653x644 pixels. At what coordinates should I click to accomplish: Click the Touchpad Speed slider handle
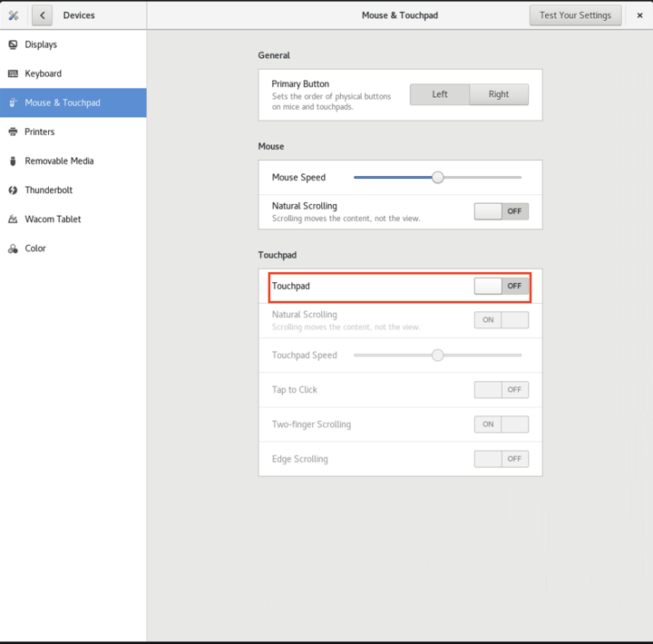pos(438,356)
